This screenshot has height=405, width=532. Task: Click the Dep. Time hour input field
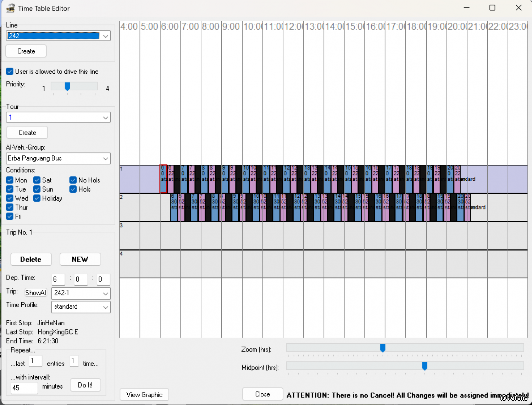58,279
